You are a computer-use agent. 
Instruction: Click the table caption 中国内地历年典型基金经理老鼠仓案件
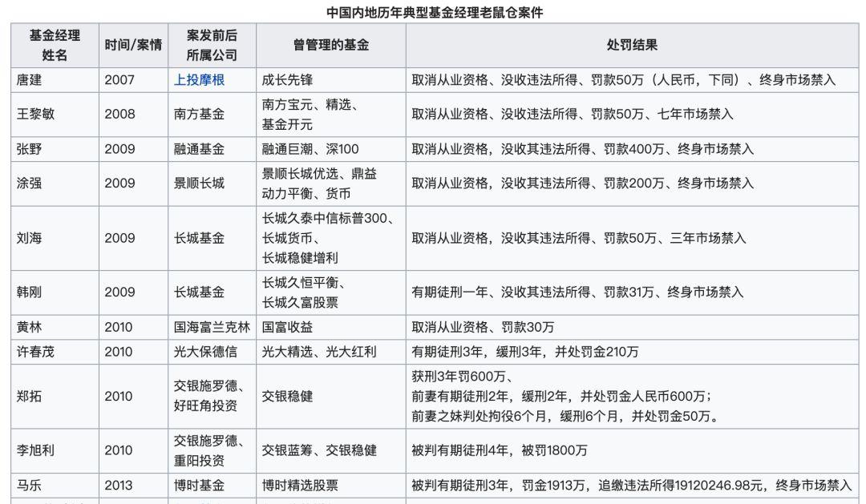434,12
